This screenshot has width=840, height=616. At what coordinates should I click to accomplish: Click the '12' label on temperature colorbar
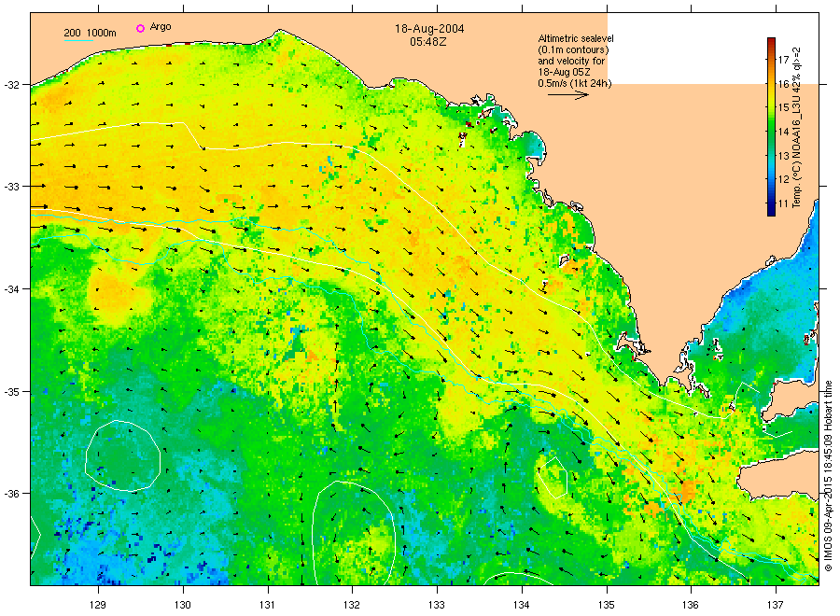pos(783,179)
